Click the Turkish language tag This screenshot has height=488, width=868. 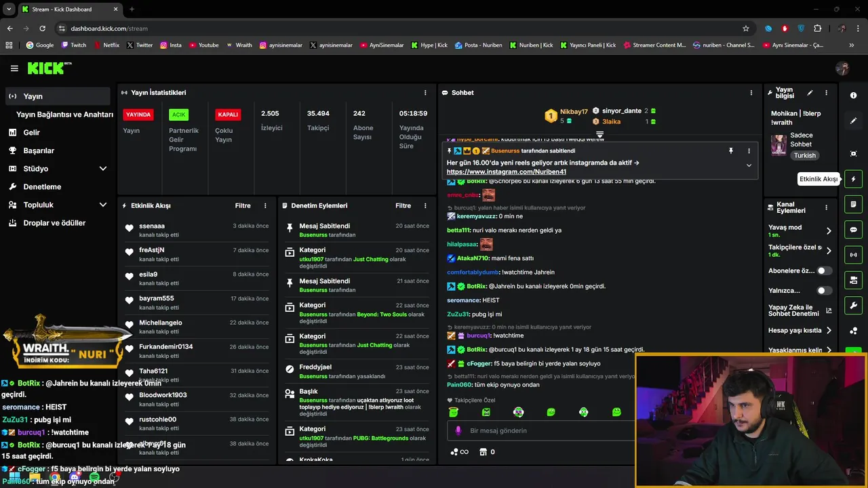(805, 155)
